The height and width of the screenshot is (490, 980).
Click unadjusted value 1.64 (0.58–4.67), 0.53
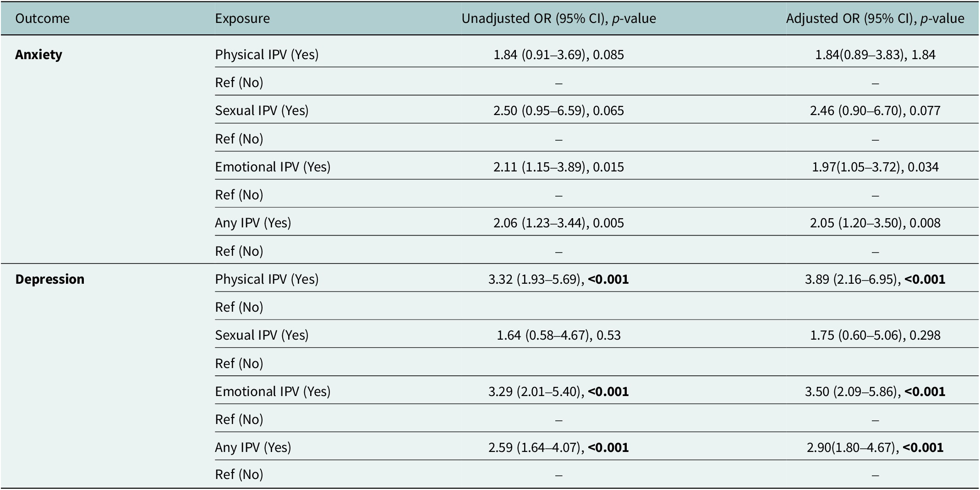tap(558, 335)
